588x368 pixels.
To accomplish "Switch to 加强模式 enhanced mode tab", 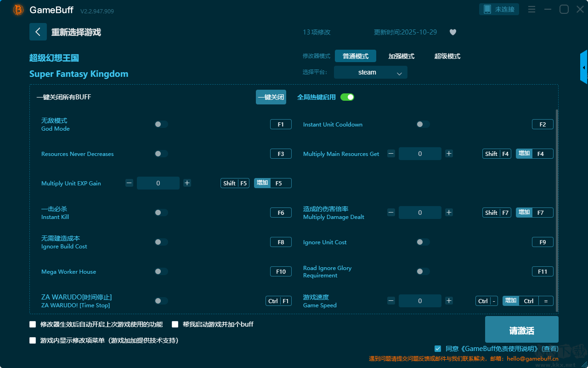I will point(401,56).
